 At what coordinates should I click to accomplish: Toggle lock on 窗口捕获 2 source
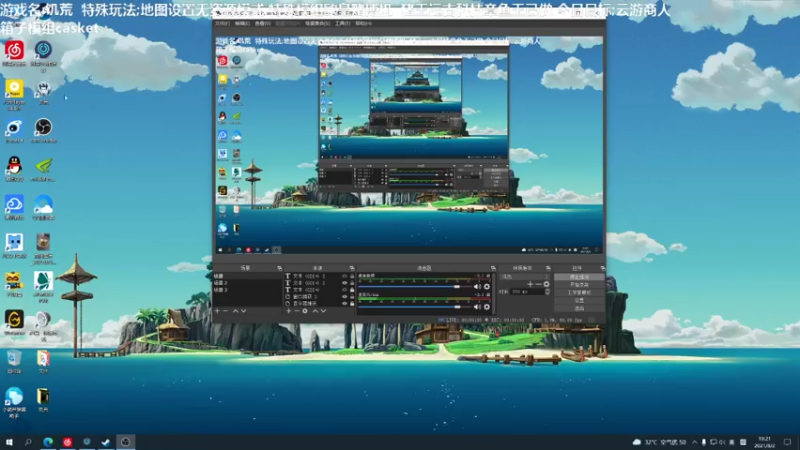(352, 296)
